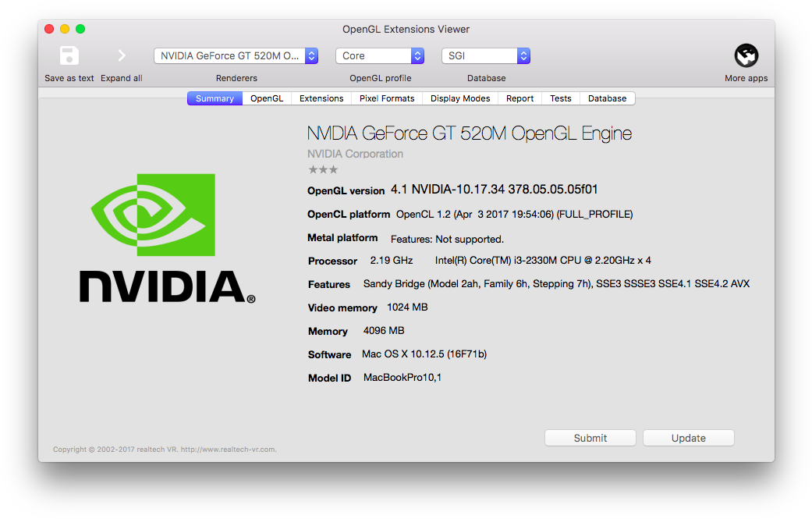
Task: Switch to the Database tab
Action: coord(606,98)
